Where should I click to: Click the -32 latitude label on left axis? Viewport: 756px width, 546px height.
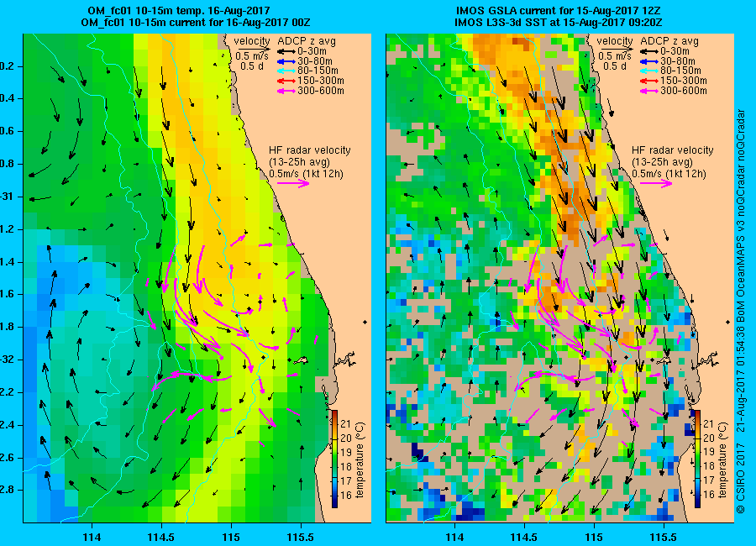pyautogui.click(x=8, y=360)
